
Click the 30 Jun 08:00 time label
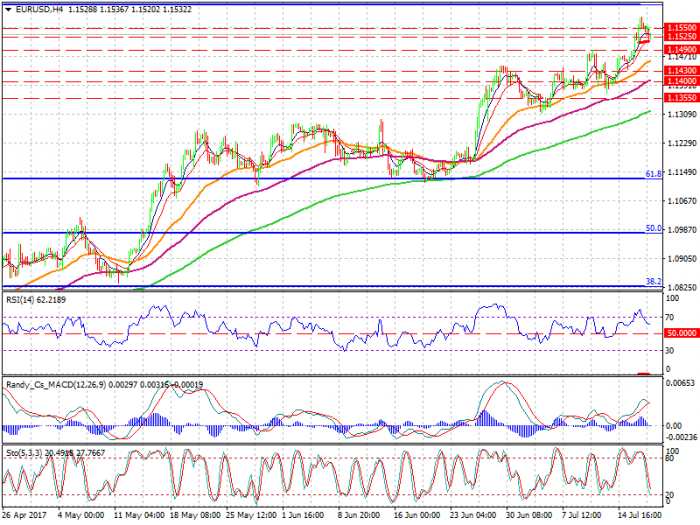click(x=529, y=516)
